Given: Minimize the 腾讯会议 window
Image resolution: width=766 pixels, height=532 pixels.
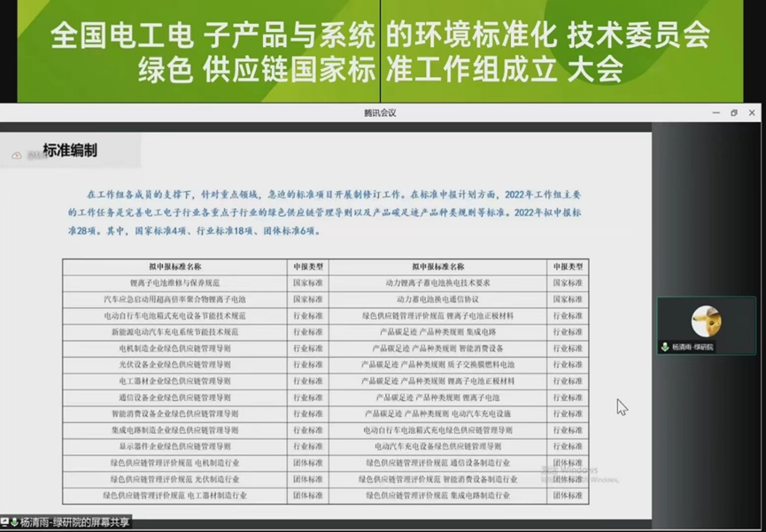Looking at the screenshot, I should (715, 112).
